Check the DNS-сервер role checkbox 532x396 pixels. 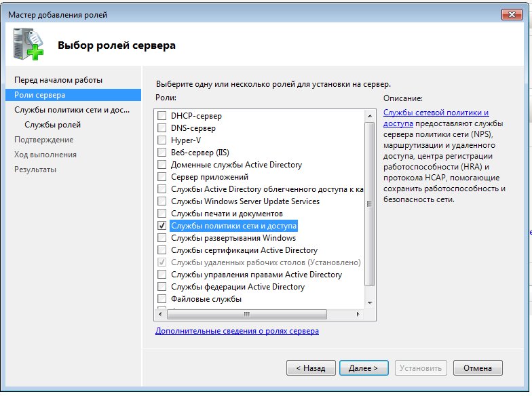[161, 128]
